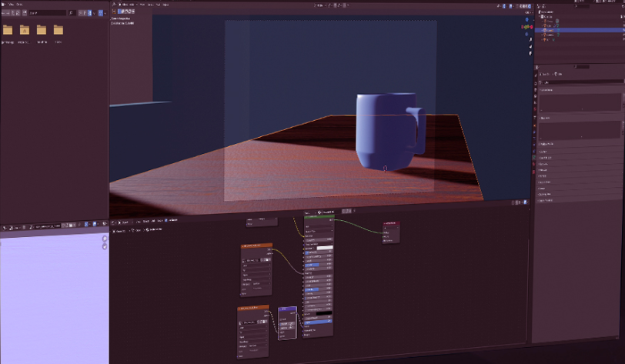Click the blue Z axis dot on gizmo

point(527,19)
